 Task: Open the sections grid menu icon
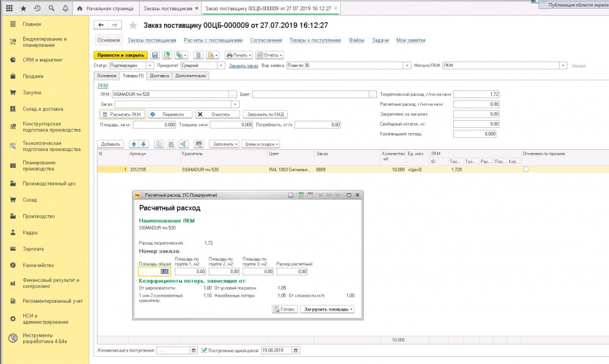pyautogui.click(x=10, y=8)
